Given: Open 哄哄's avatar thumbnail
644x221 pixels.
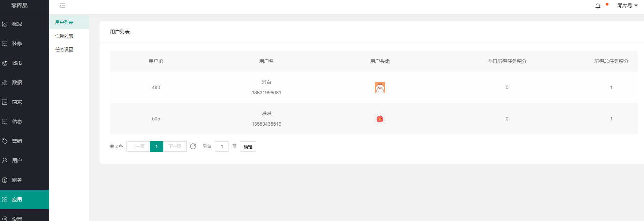Looking at the screenshot, I should 380,119.
